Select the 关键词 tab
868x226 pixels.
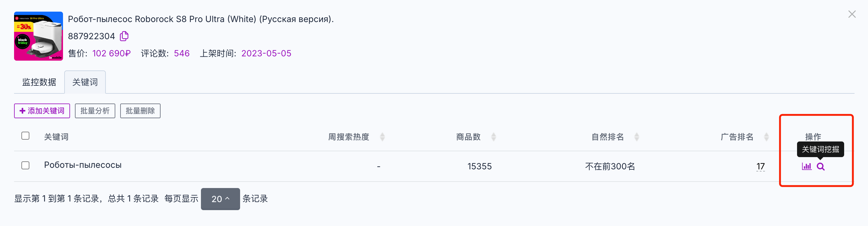point(85,82)
